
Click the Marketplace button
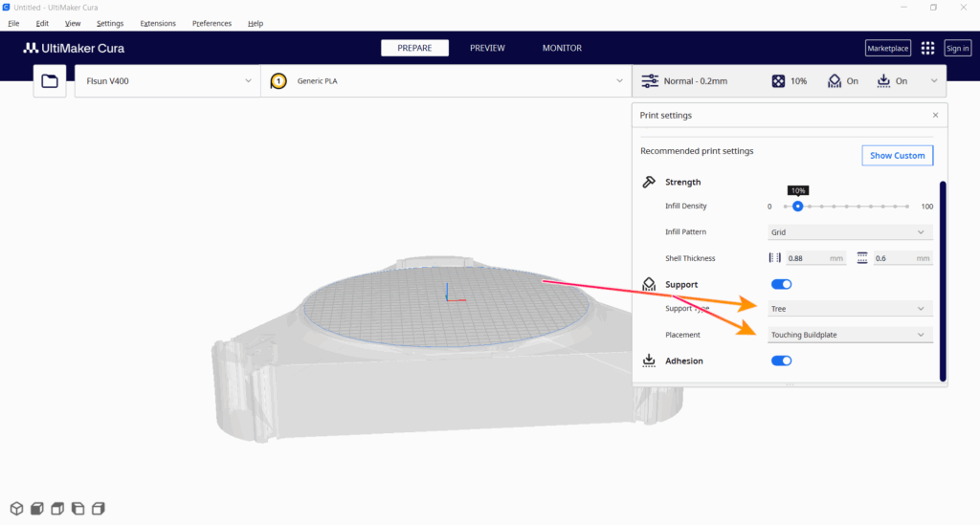pos(887,48)
